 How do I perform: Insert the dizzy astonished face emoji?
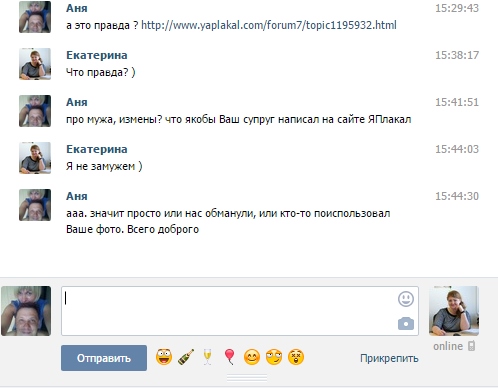coord(296,357)
